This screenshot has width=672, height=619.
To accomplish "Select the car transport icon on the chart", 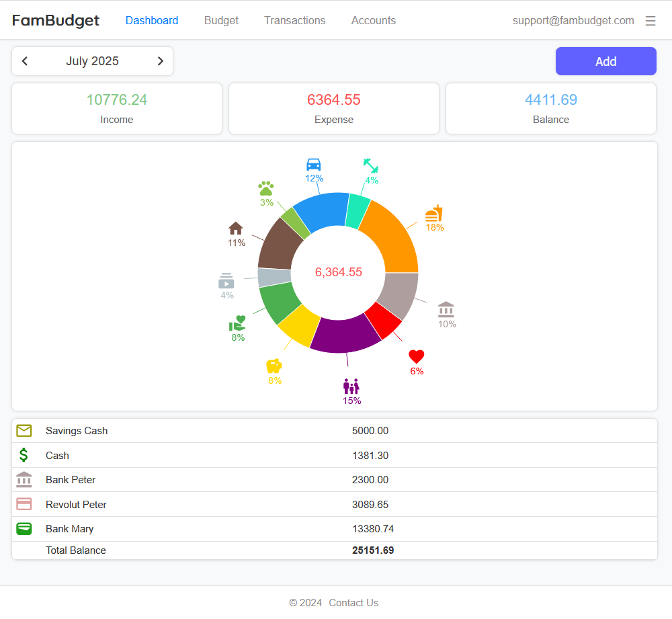I will [x=312, y=163].
